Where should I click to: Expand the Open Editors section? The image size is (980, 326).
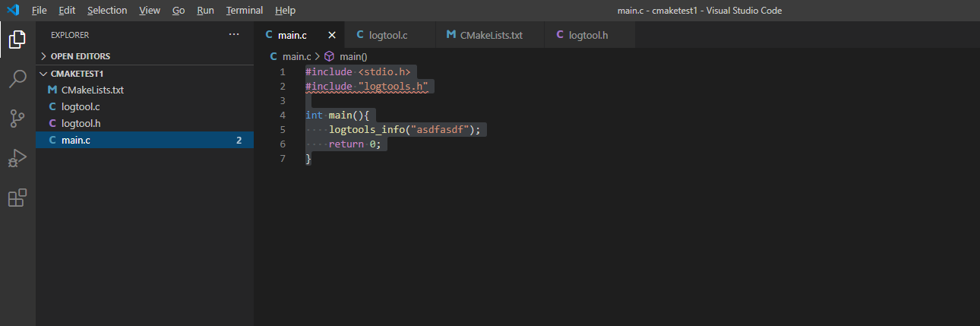pyautogui.click(x=144, y=56)
